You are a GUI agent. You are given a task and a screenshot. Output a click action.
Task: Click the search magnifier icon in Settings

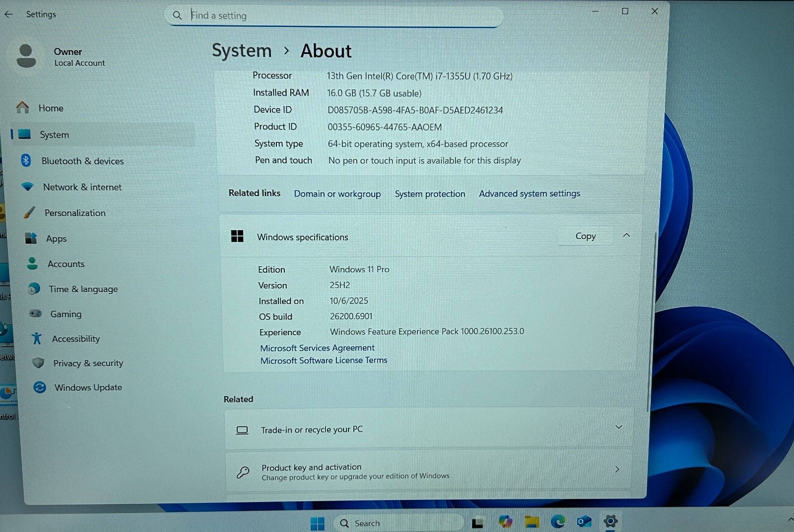(177, 15)
